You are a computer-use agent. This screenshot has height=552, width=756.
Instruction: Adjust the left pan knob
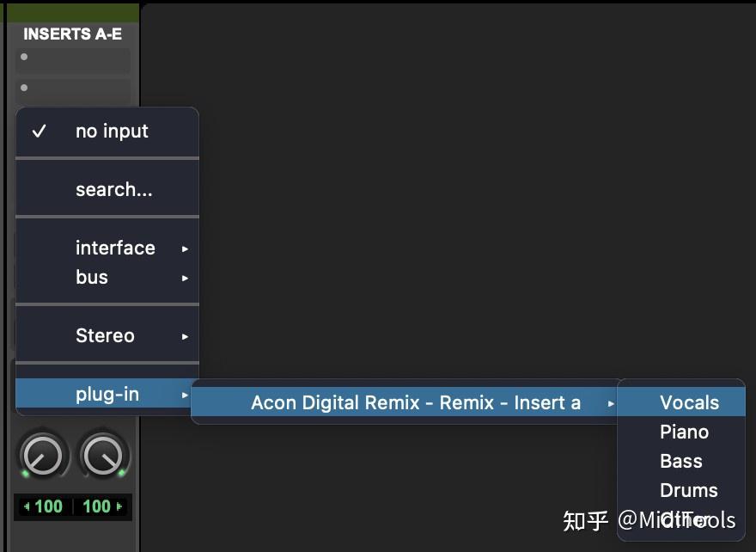[43, 454]
